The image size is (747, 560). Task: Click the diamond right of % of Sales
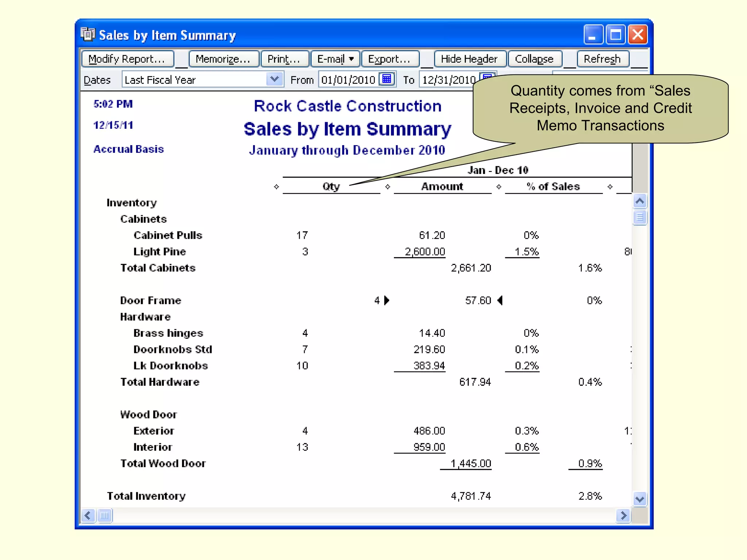pyautogui.click(x=610, y=187)
